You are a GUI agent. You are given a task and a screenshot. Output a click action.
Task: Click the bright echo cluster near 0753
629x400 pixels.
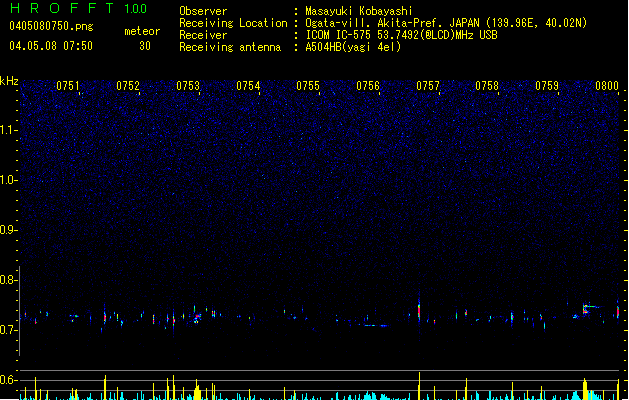197,317
